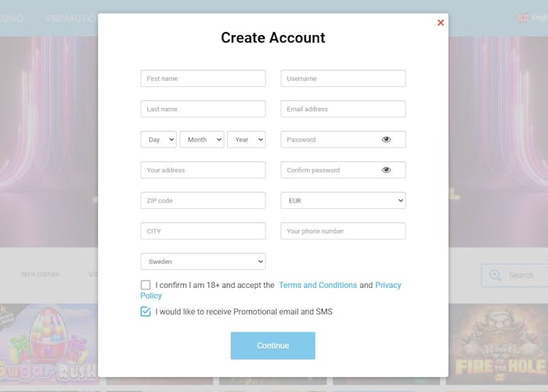Close the Create Account dialog
Image resolution: width=548 pixels, height=392 pixels.
coord(441,23)
